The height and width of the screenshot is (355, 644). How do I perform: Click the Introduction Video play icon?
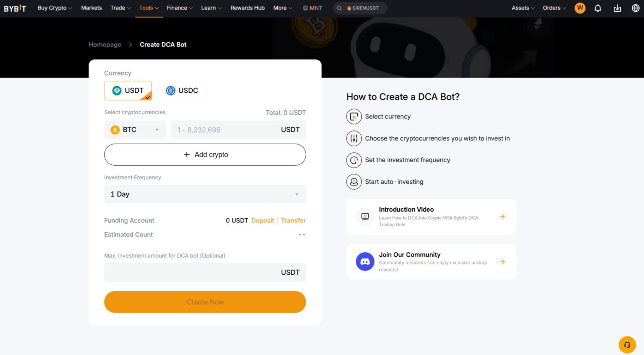tap(365, 217)
